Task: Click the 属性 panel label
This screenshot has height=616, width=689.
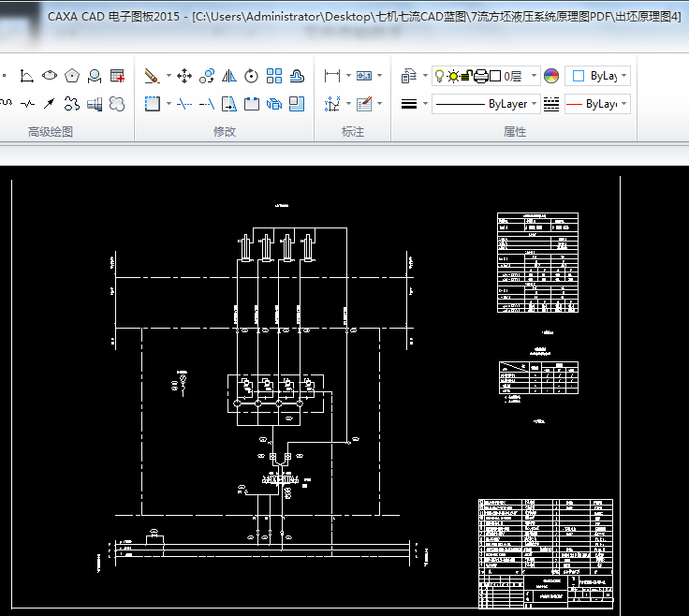Action: pos(515,132)
